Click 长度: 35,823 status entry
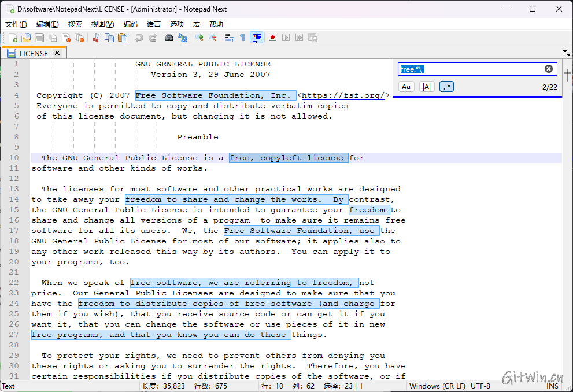The width and height of the screenshot is (573, 392). pyautogui.click(x=164, y=386)
